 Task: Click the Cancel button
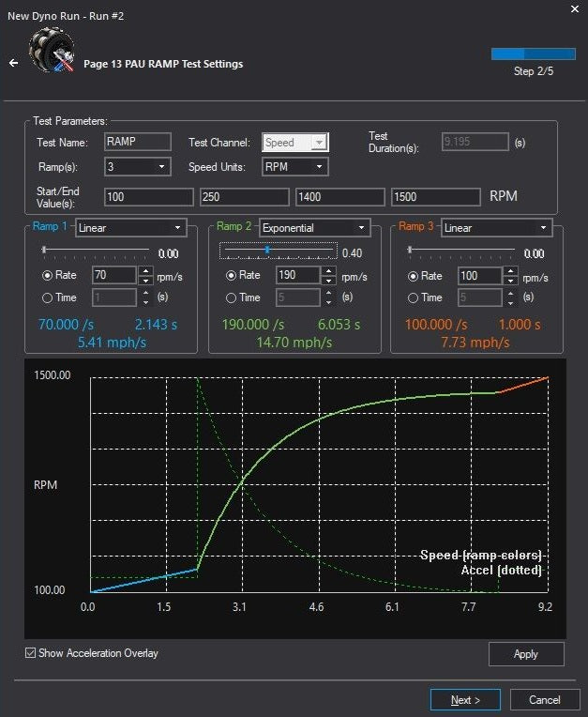(x=545, y=700)
